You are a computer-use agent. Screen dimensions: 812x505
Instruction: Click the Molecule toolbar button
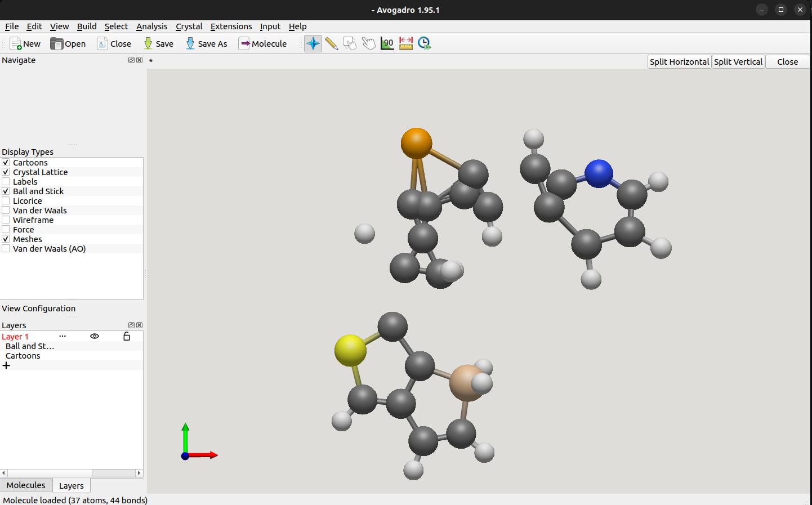click(x=262, y=43)
